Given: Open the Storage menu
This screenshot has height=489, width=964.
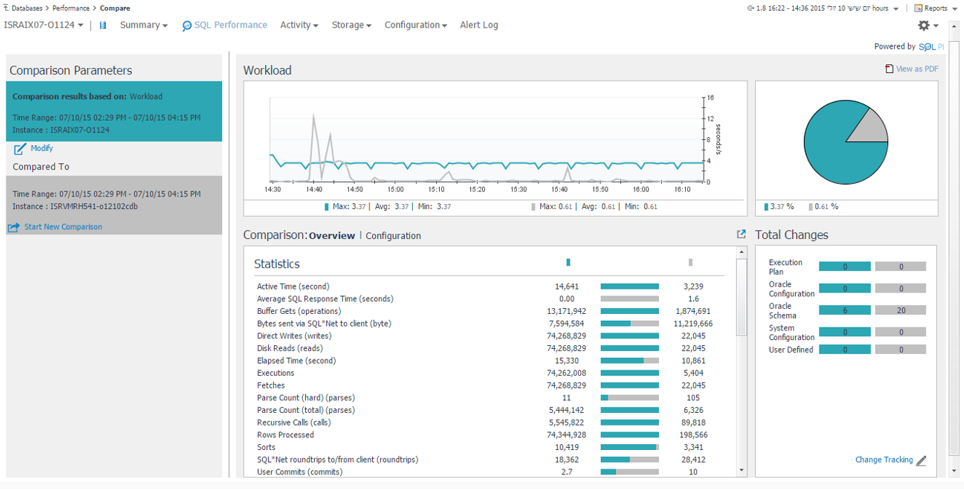Looking at the screenshot, I should tap(351, 25).
